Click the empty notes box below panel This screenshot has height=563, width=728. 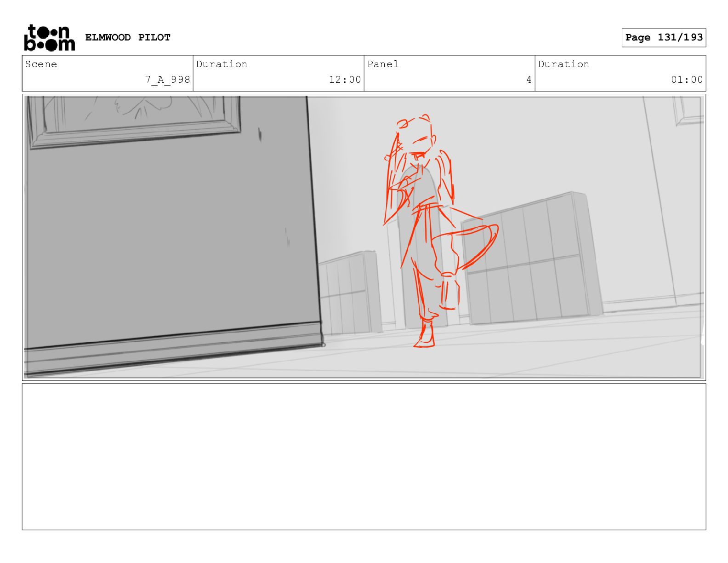click(x=364, y=457)
